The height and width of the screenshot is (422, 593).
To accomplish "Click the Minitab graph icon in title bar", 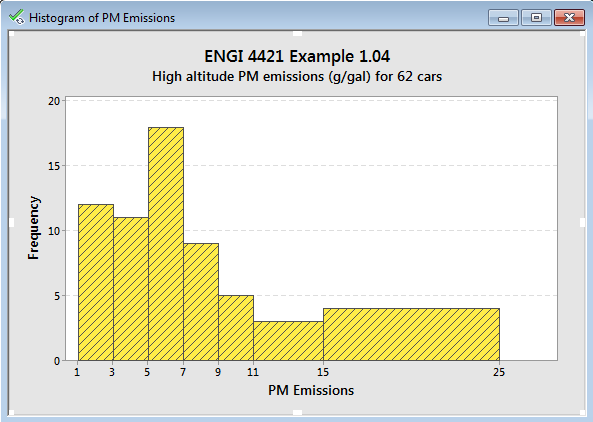I will (x=16, y=17).
